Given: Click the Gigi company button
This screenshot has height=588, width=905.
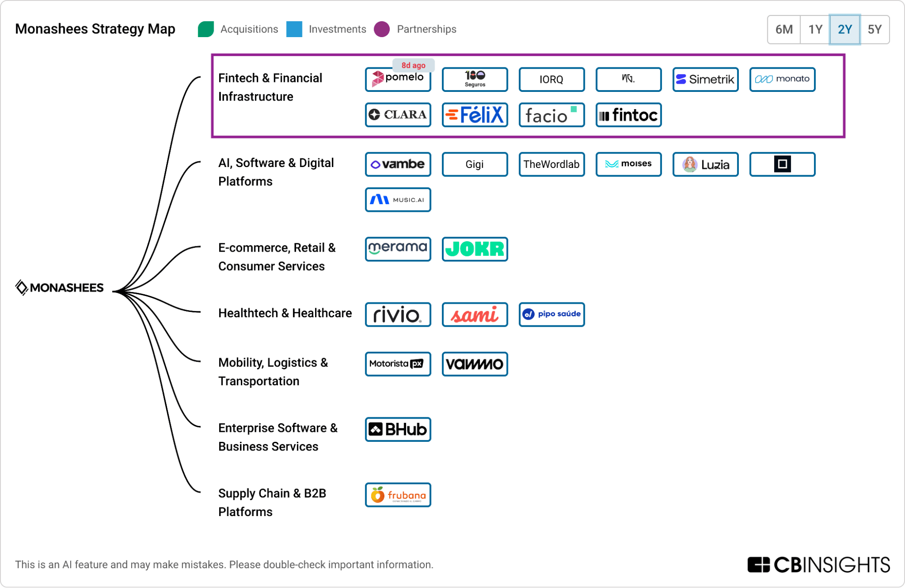Looking at the screenshot, I should [x=474, y=164].
